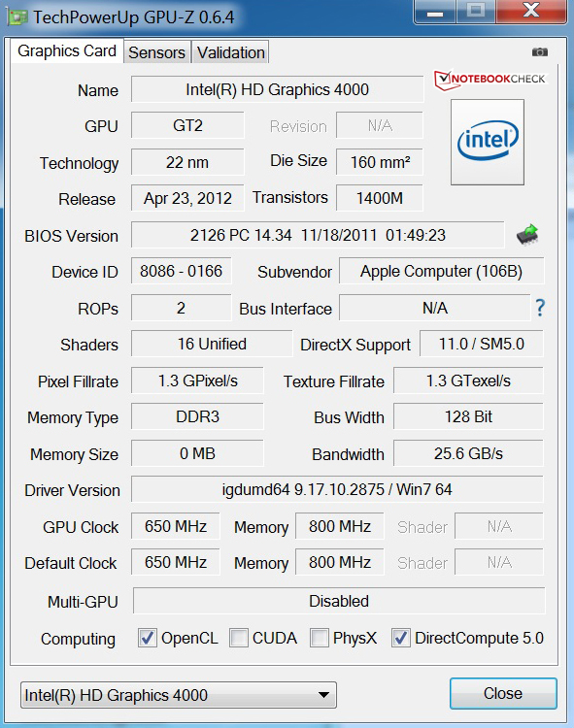
Task: Click the Intel vendor logo
Action: click(488, 142)
